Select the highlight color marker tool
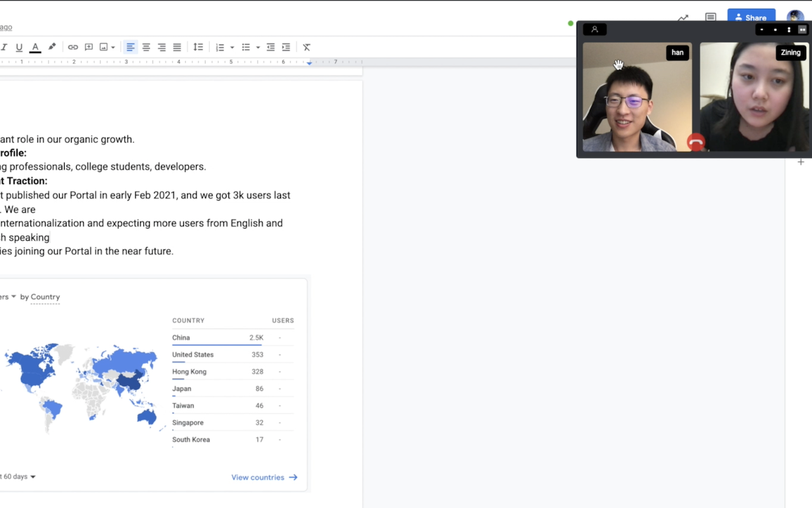 click(x=52, y=47)
